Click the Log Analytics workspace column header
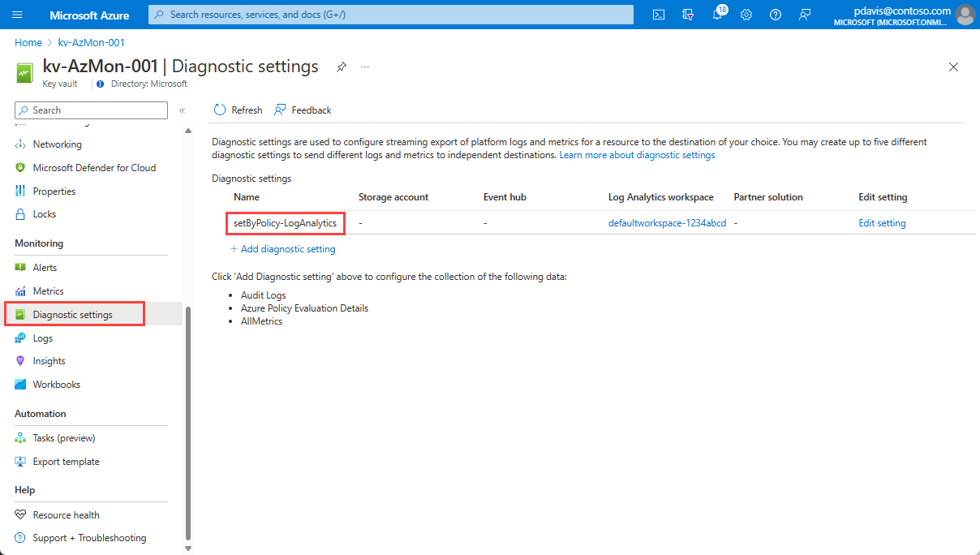This screenshot has height=555, width=980. click(x=661, y=197)
